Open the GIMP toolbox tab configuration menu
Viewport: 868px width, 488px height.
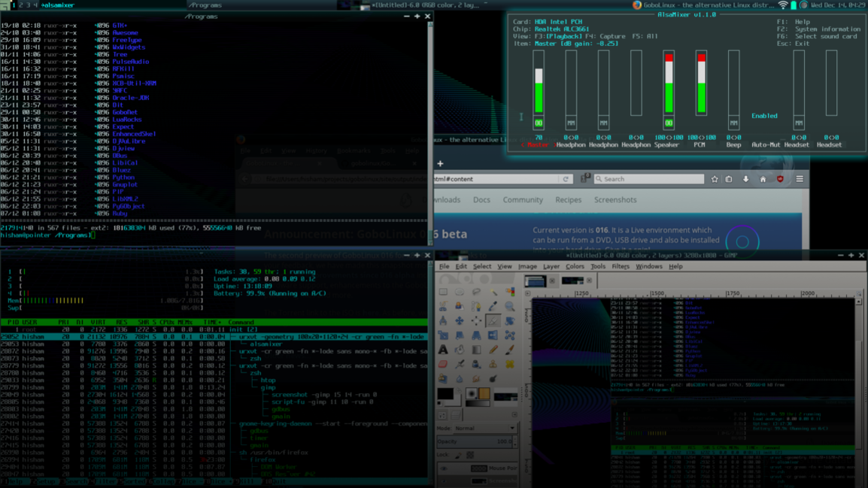pyautogui.click(x=514, y=414)
